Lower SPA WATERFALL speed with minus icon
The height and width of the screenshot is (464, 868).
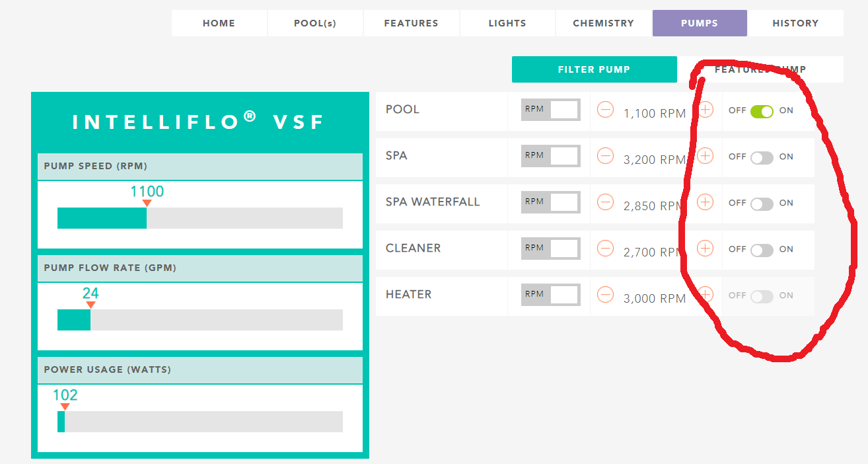(x=605, y=202)
